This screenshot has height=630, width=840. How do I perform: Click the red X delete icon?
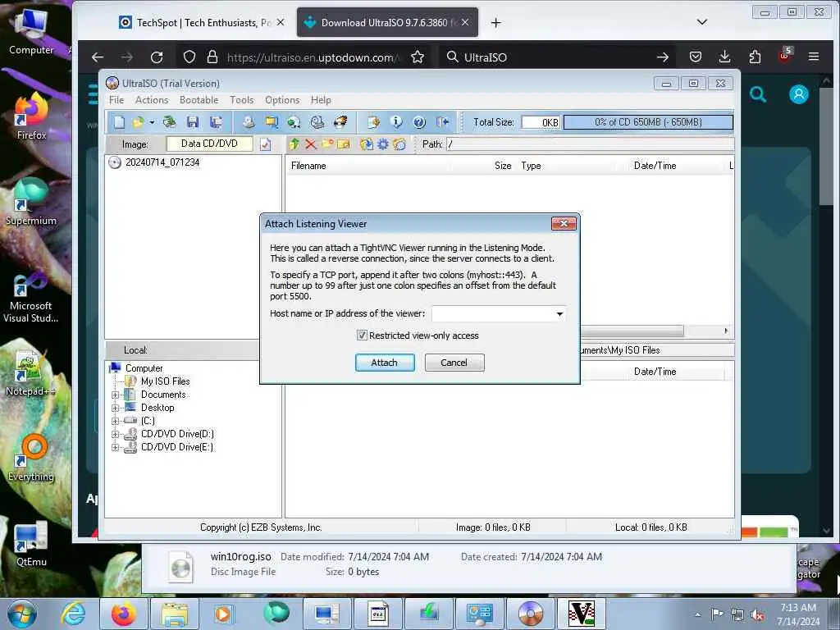tap(311, 144)
